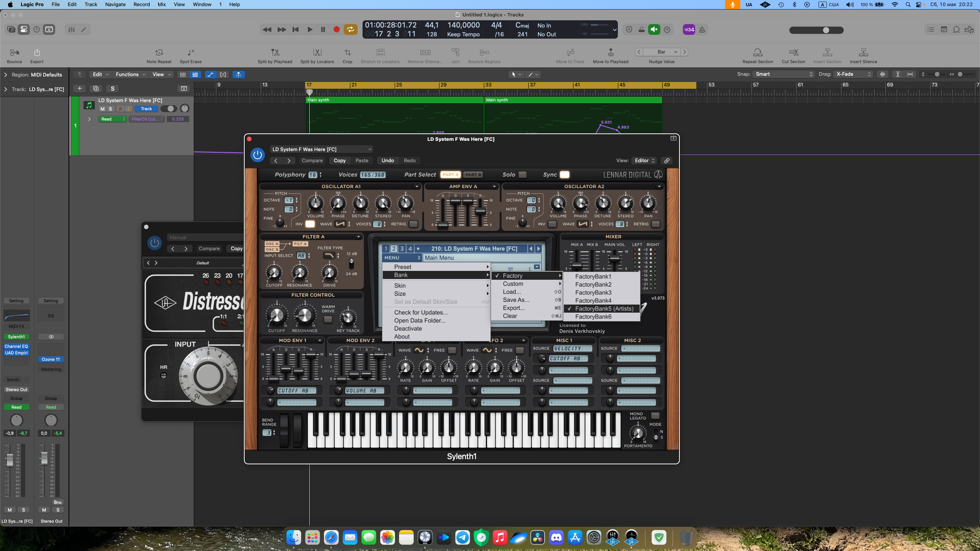Open the Preset submenu in Sylenth1 menu
This screenshot has width=980, height=551.
tap(436, 267)
